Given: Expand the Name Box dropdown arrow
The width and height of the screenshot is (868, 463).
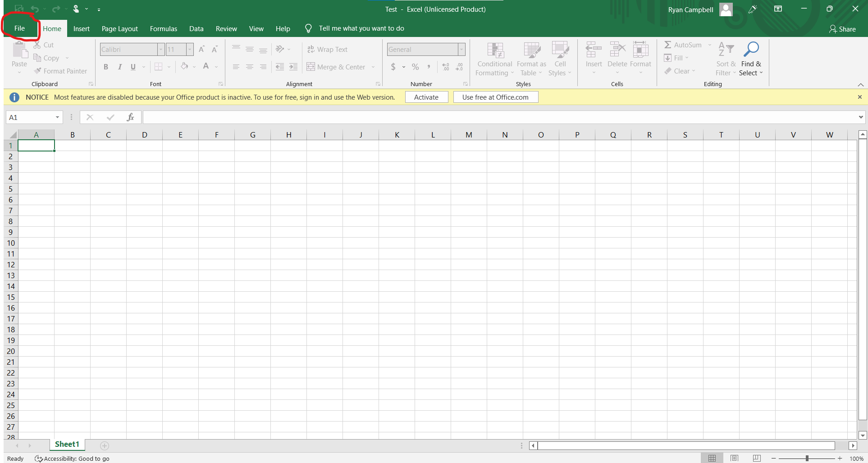Looking at the screenshot, I should pos(57,117).
